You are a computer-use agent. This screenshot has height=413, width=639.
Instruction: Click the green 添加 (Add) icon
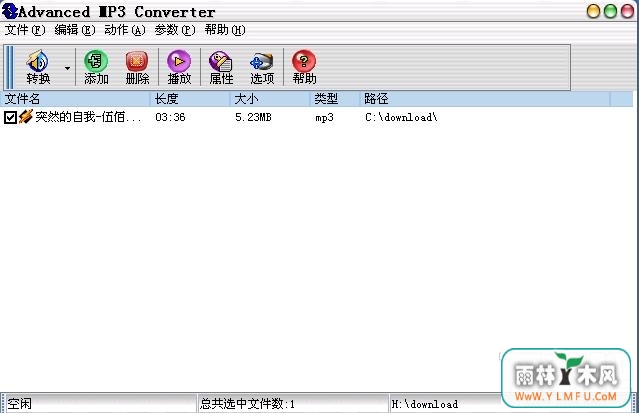pos(96,67)
